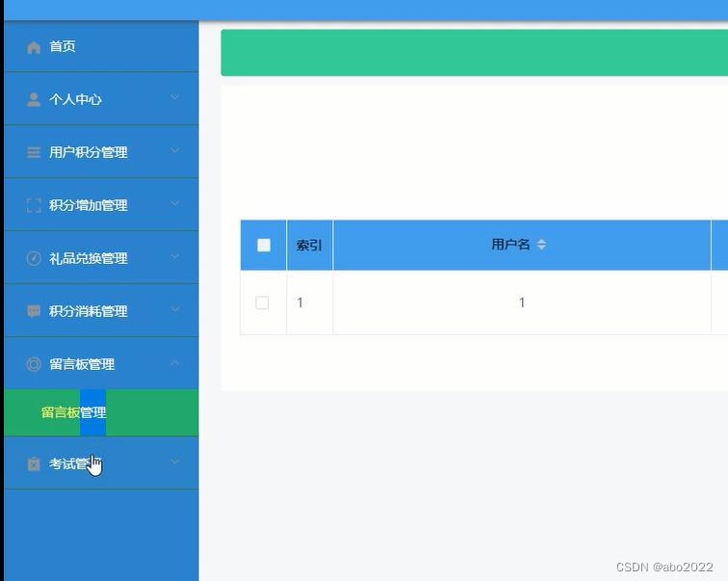728x581 pixels.
Task: Open the 个人中心 menu label
Action: pos(75,99)
